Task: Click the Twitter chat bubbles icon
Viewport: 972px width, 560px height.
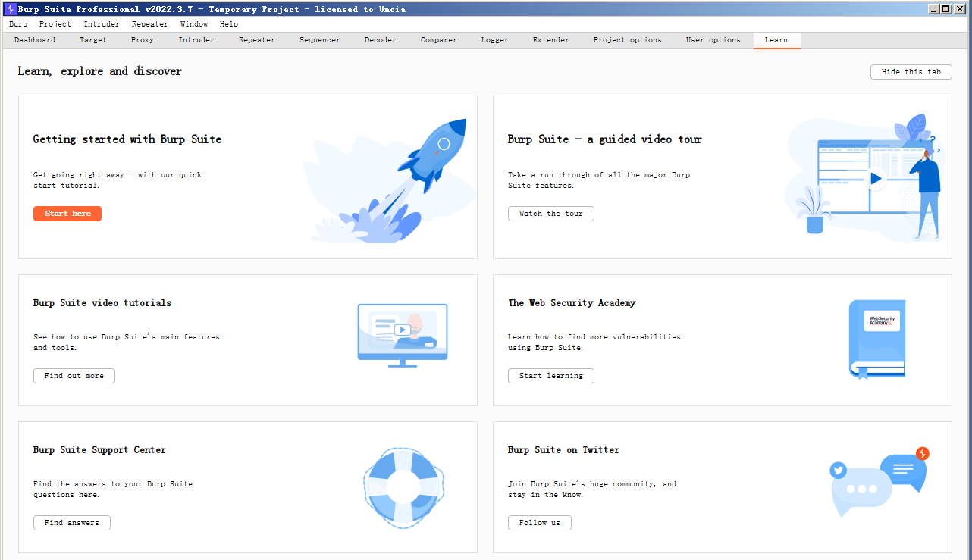Action: (880, 480)
